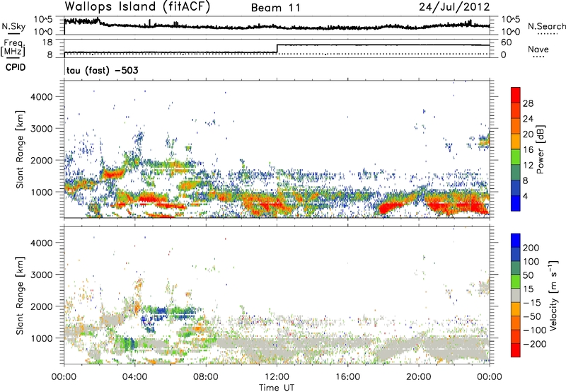Select the blue bottom segment of the power color bar
The height and width of the screenshot is (392, 566).
click(516, 203)
